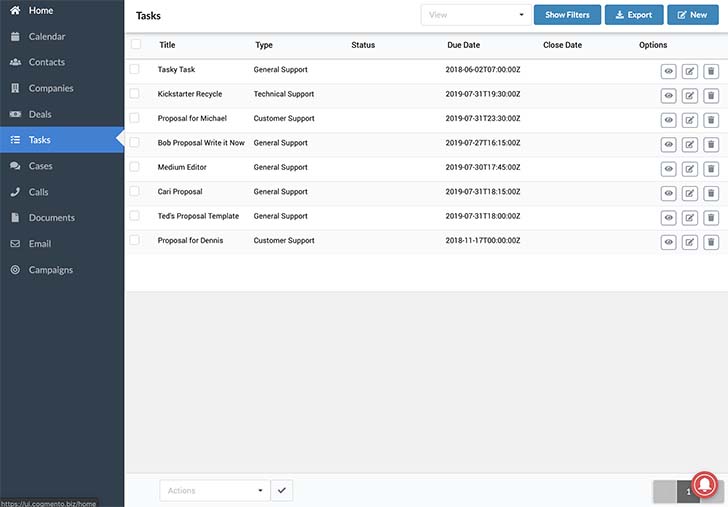The height and width of the screenshot is (507, 728).
Task: Delete the Proposal for Michael task
Action: point(711,119)
